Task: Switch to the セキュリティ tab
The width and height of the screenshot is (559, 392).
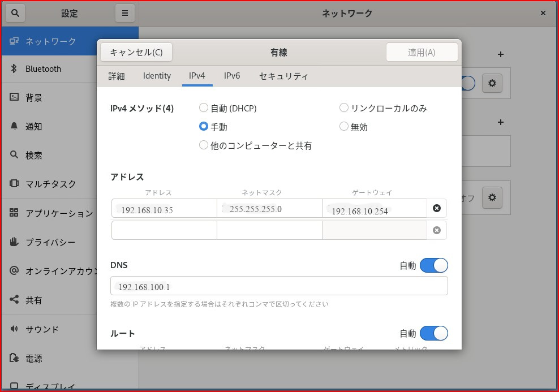Action: click(283, 76)
